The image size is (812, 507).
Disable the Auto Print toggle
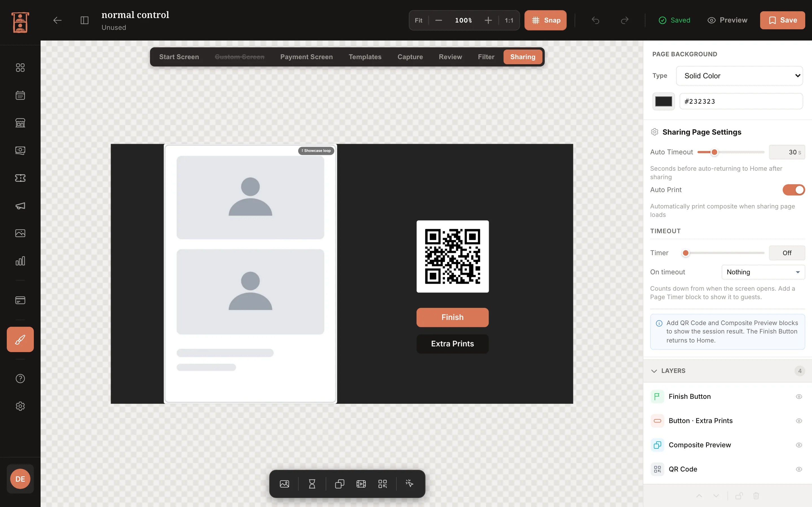click(x=794, y=190)
